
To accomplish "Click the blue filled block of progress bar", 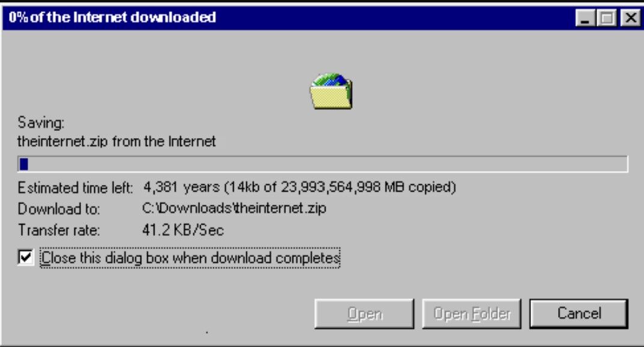I will click(x=24, y=164).
